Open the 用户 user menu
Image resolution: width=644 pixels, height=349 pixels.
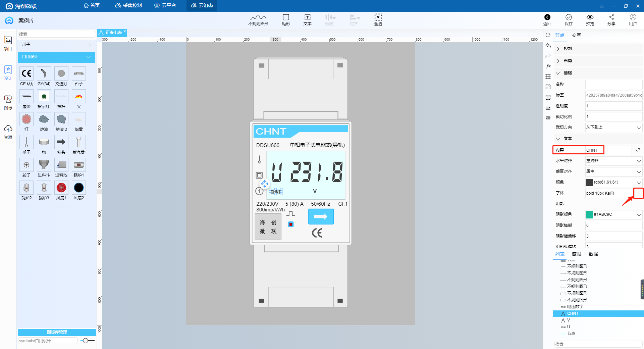[633, 20]
